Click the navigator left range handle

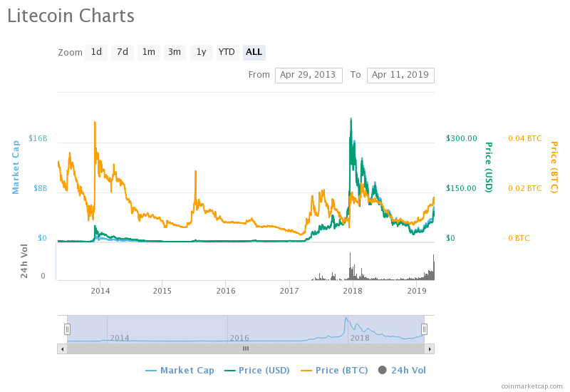click(67, 329)
